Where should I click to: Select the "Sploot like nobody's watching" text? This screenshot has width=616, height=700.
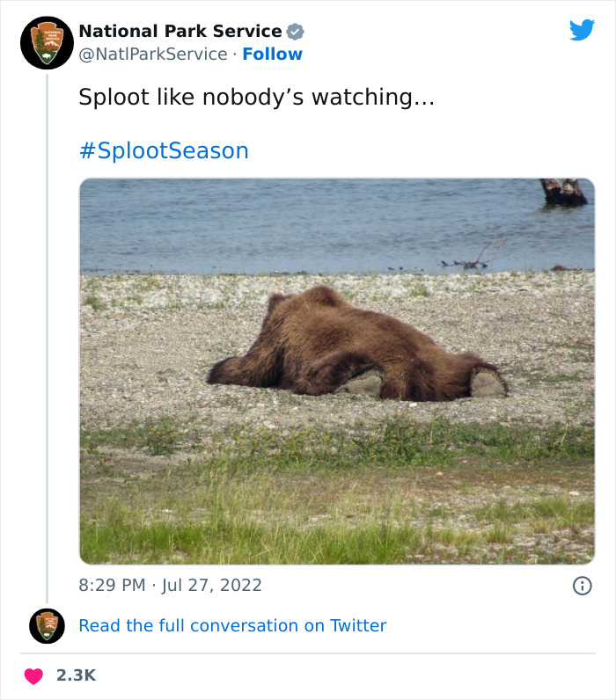pos(256,98)
